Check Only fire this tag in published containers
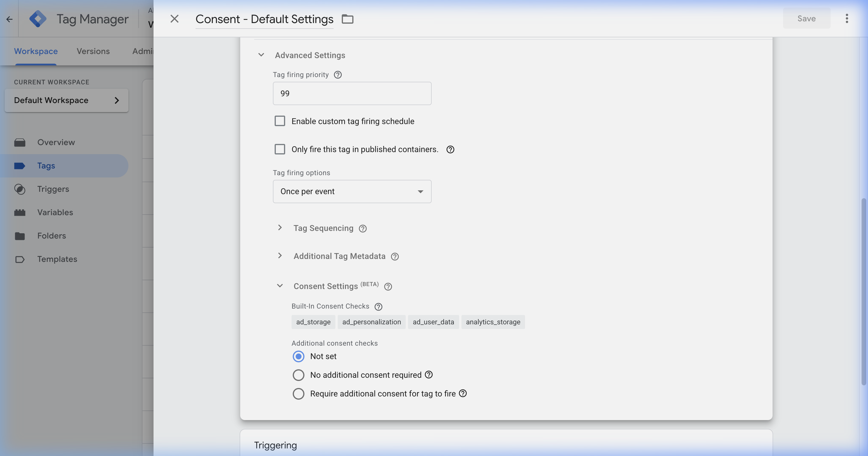Image resolution: width=868 pixels, height=456 pixels. click(280, 149)
